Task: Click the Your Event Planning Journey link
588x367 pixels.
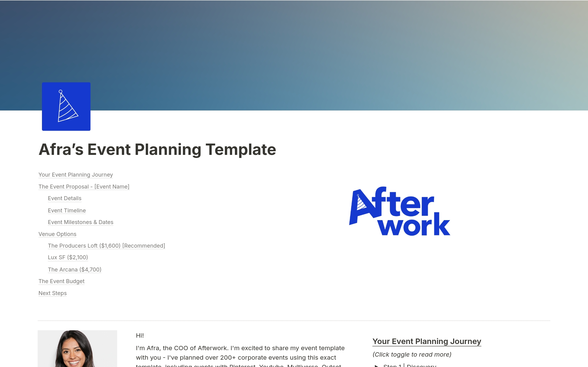Action: coord(76,174)
